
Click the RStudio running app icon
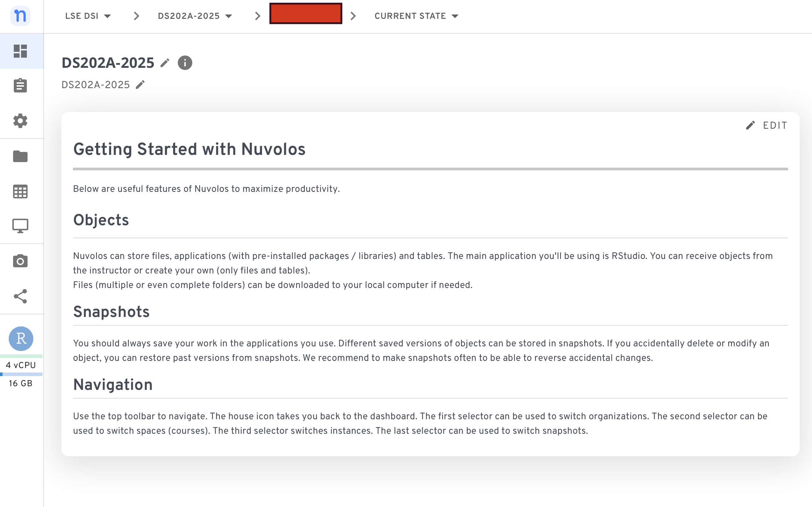pos(21,339)
